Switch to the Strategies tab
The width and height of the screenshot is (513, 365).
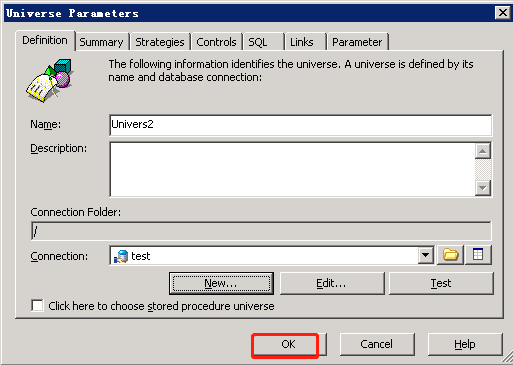click(x=160, y=42)
